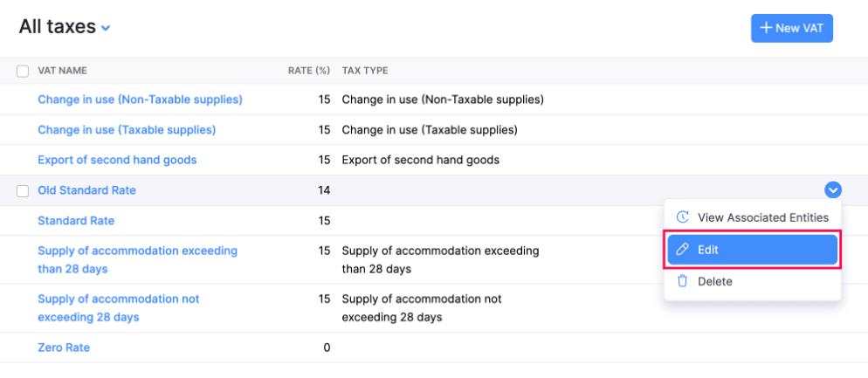
Task: Open the Standard Rate tax link
Action: 76,221
